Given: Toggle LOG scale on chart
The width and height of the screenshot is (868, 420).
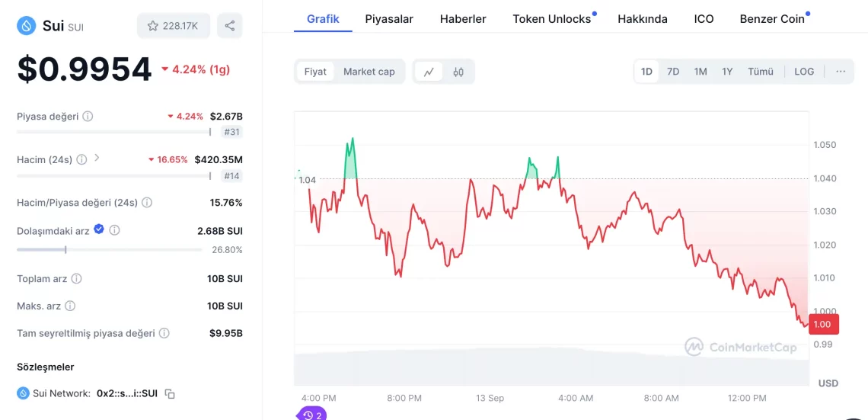Looking at the screenshot, I should [x=804, y=72].
